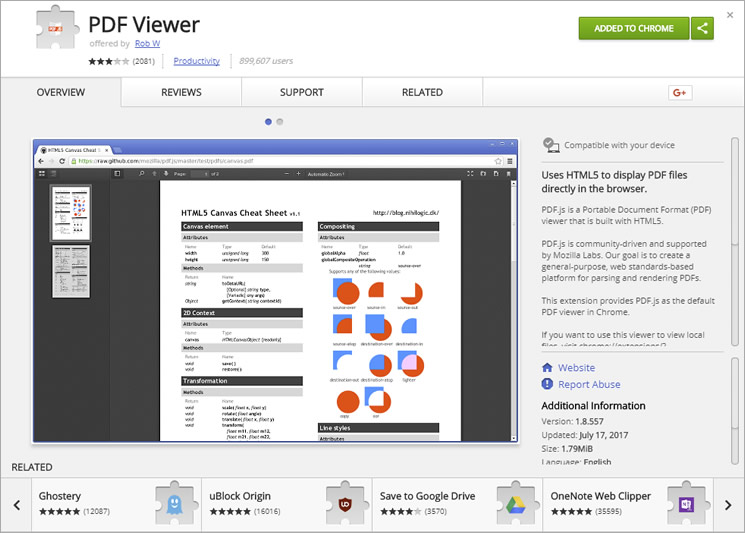
Task: Click the Additional Information heading
Action: 593,406
